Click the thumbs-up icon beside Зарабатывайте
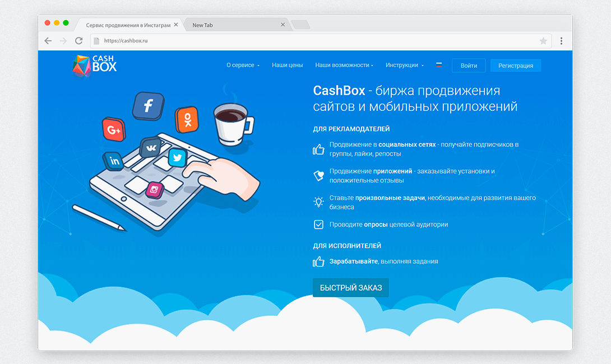Viewport: 611px width, 364px height. click(x=318, y=261)
